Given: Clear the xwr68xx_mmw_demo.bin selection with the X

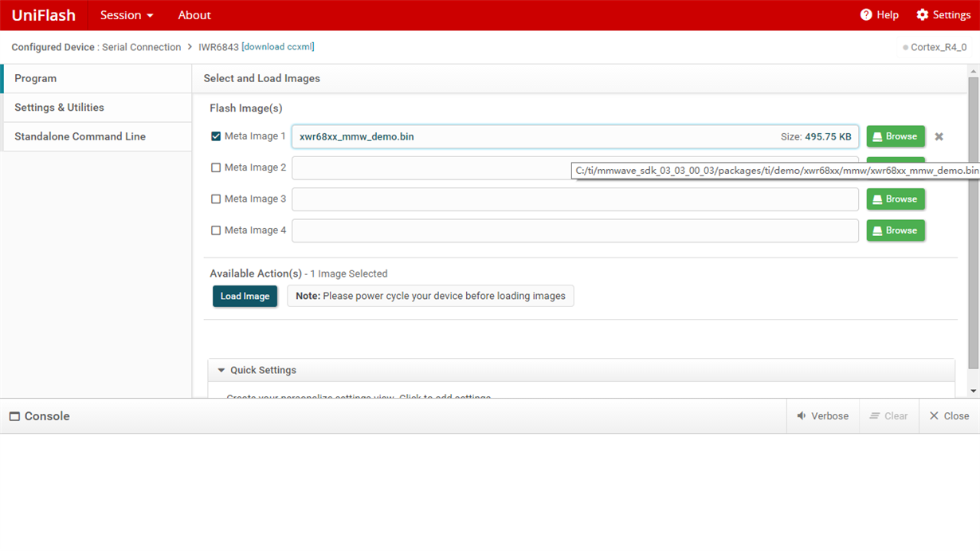Looking at the screenshot, I should click(939, 136).
